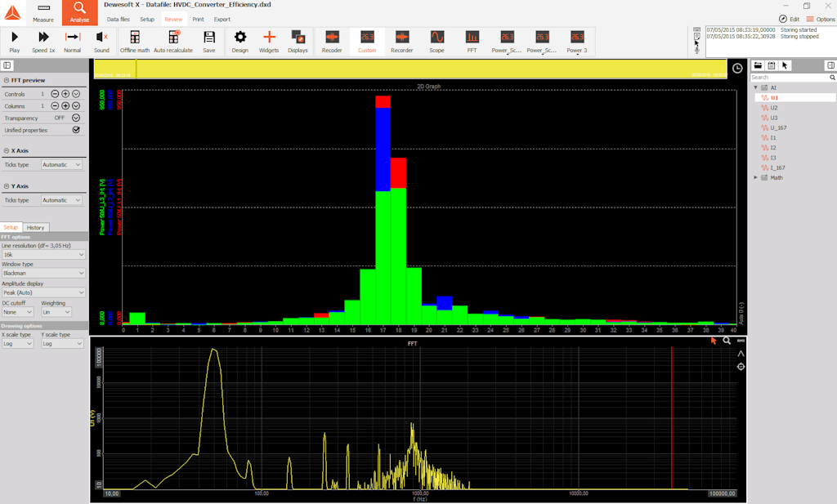Open the Power 3 display
This screenshot has width=837, height=504.
[x=577, y=42]
